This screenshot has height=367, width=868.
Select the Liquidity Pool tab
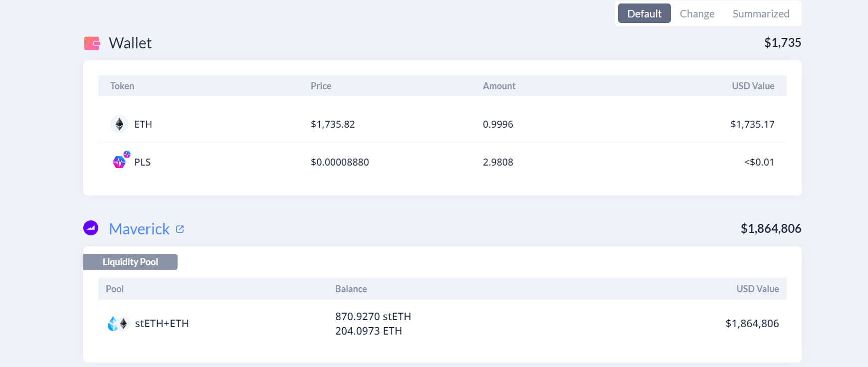[x=130, y=262]
